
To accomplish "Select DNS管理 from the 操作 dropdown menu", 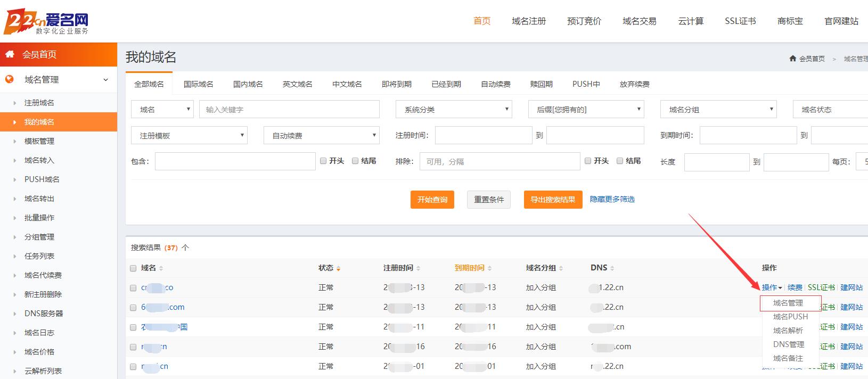I will (789, 344).
